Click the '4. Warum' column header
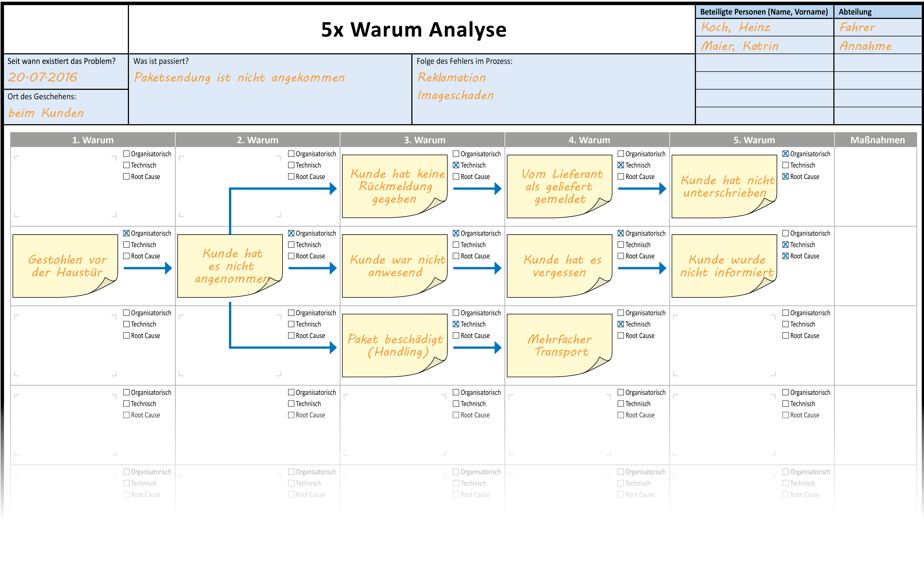 click(587, 140)
